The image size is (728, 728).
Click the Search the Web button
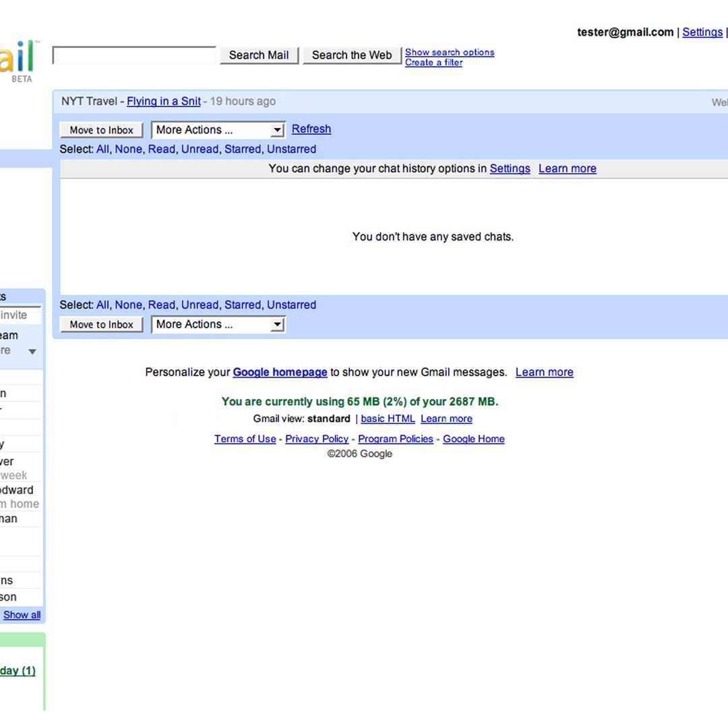click(351, 55)
